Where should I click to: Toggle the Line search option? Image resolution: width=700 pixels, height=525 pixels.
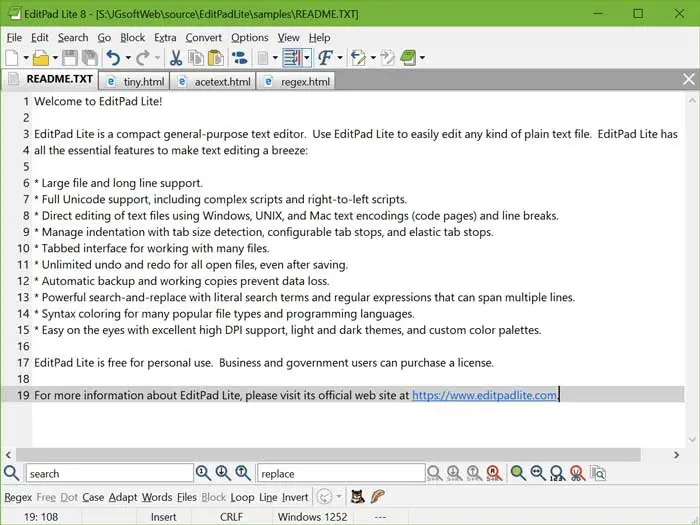tap(268, 497)
